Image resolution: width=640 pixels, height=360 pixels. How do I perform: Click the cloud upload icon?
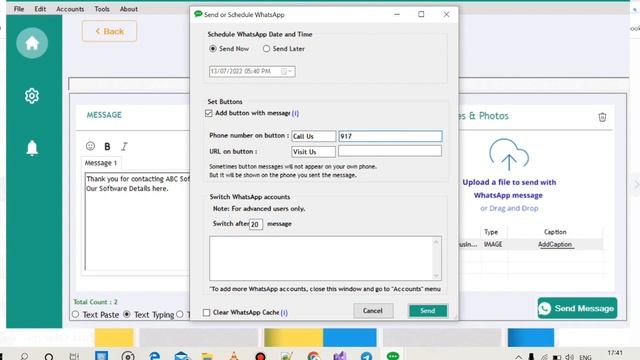509,154
